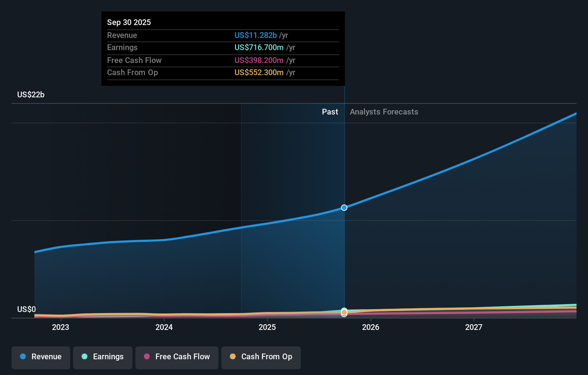Click the blue Revenue legend dot
Viewport: 588px width, 375px height.
pyautogui.click(x=22, y=357)
